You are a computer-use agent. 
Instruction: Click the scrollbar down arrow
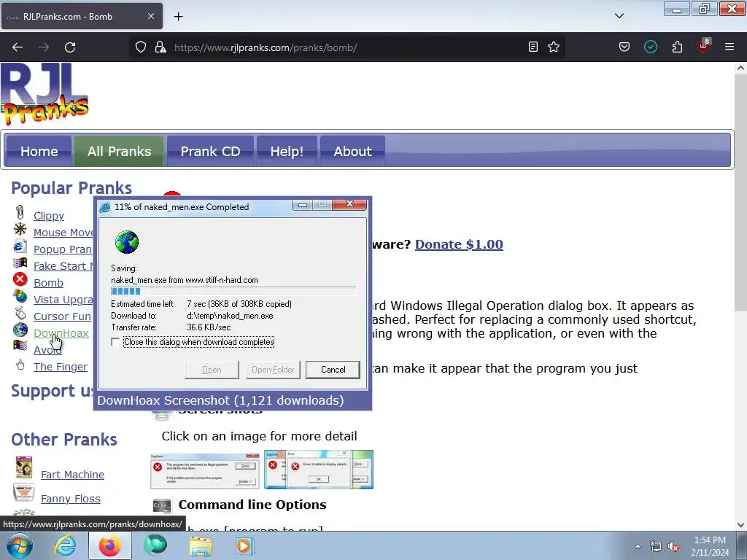[x=740, y=525]
